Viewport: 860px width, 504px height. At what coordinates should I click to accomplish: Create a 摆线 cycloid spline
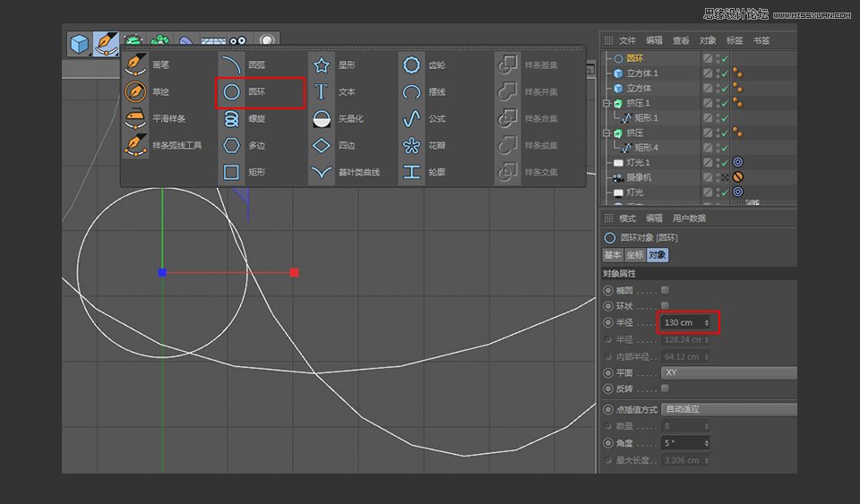[423, 91]
